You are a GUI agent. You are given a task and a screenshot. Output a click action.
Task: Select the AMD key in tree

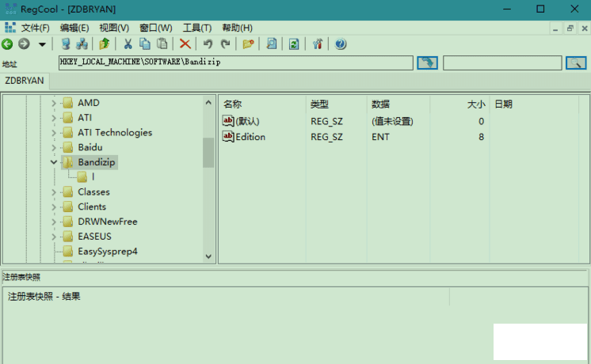[89, 103]
